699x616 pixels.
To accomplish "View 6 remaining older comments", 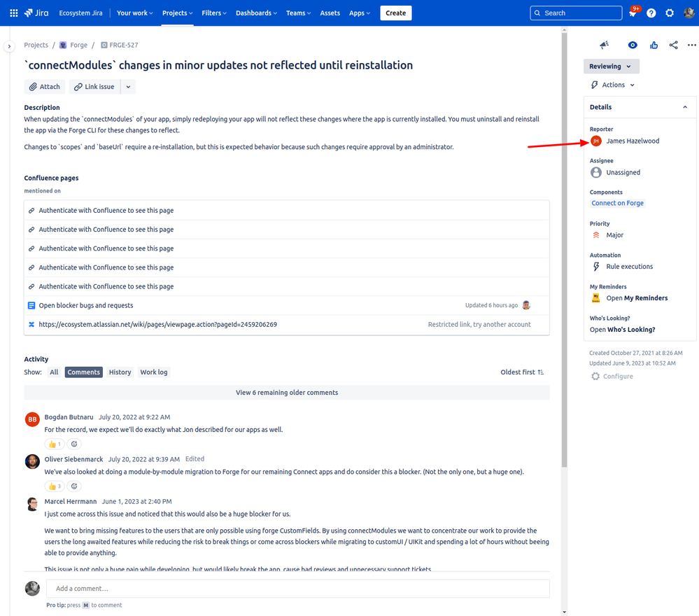I will 287,393.
